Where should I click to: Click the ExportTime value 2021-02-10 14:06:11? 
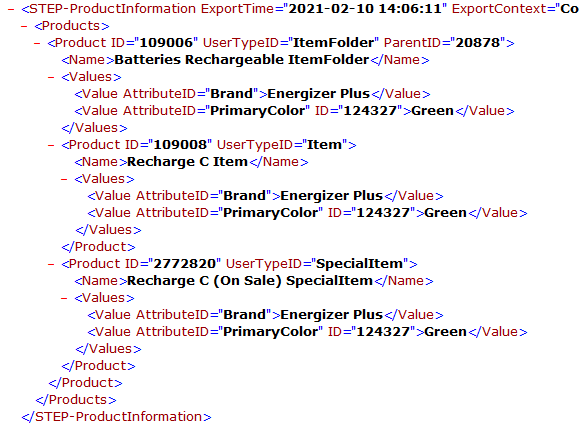[x=365, y=9]
